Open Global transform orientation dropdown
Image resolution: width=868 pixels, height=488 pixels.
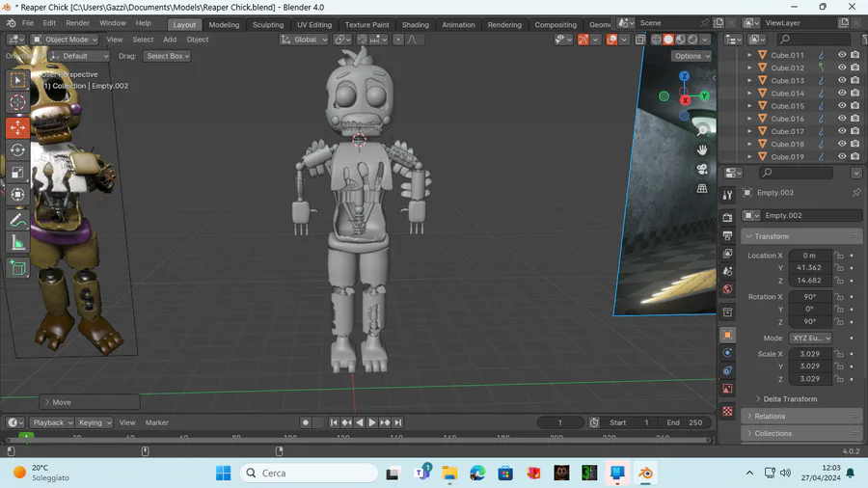tap(304, 40)
